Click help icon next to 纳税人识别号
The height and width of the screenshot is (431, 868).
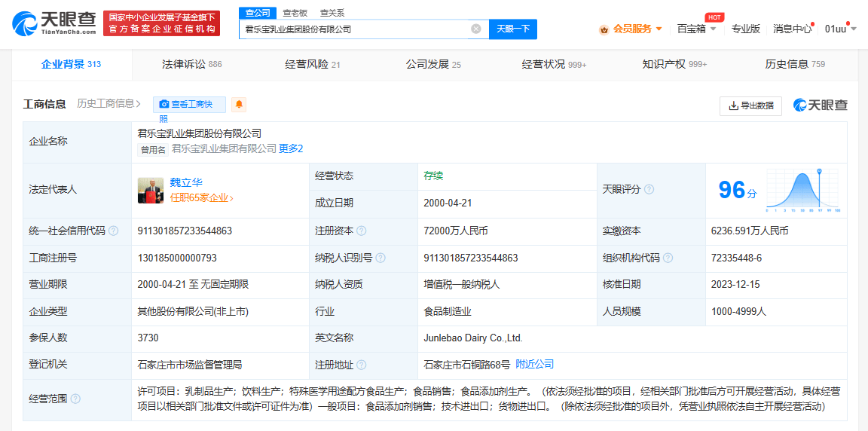tap(381, 258)
